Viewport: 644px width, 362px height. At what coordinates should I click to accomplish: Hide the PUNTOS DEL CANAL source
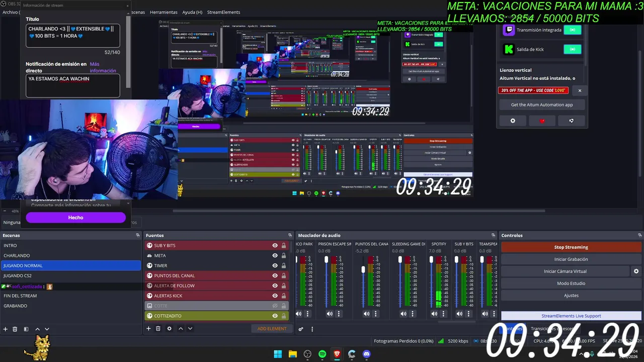point(275,276)
